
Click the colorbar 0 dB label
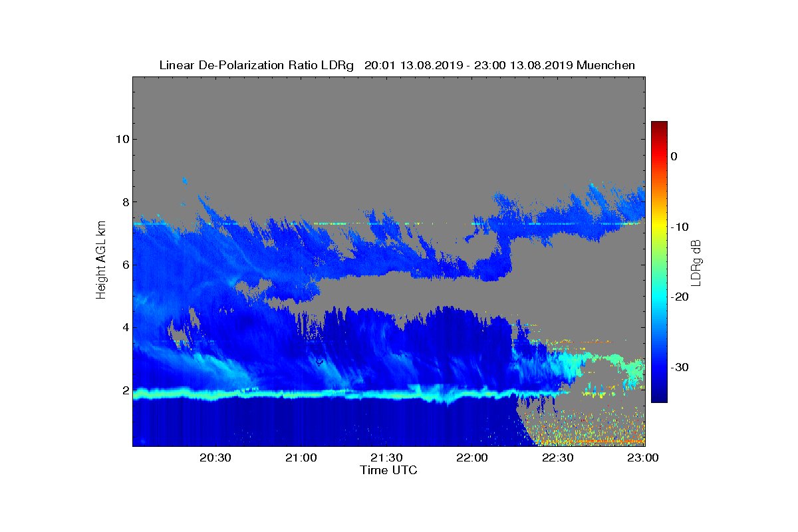click(674, 156)
